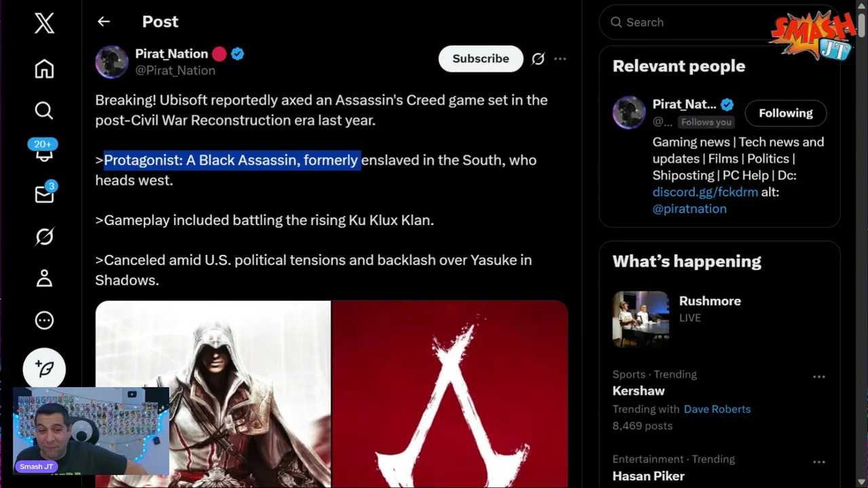Screen dimensions: 868x488
Task: Open Notifications bell with 20+ badge
Action: coord(43,150)
